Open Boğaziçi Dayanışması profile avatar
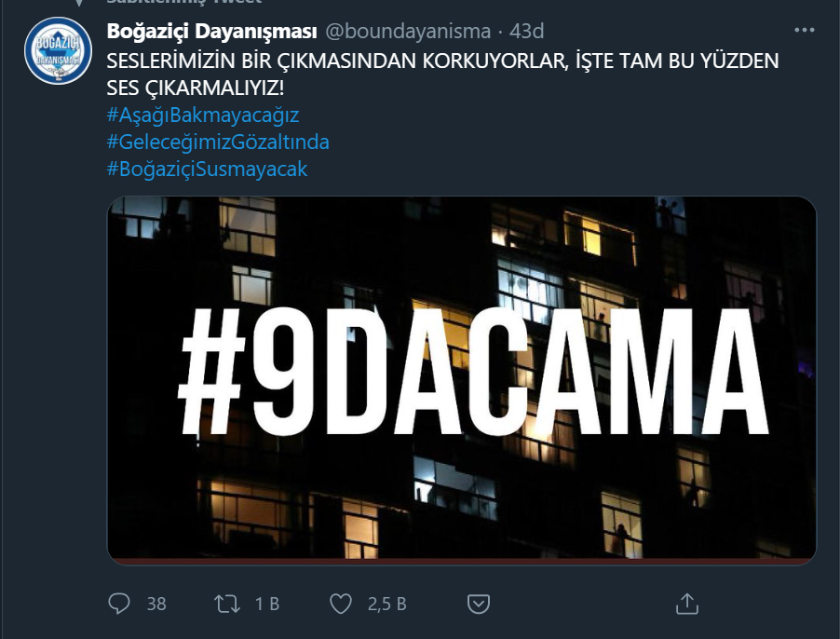This screenshot has width=840, height=639. pos(58,50)
